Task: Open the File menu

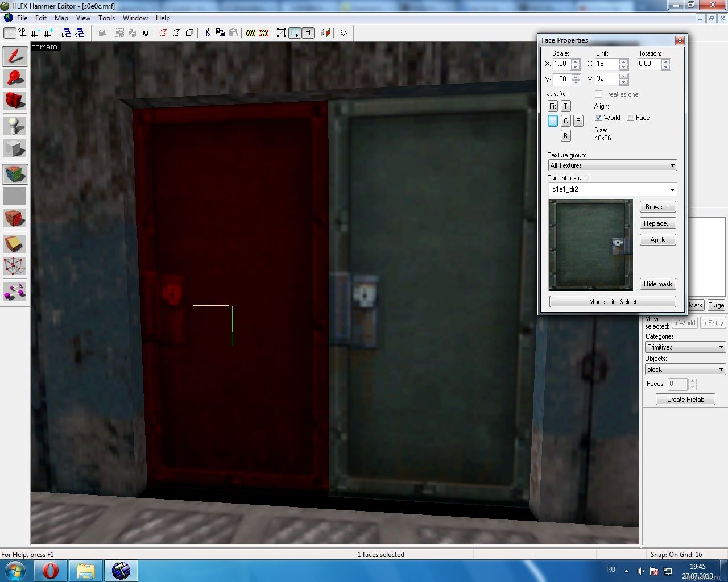Action: pyautogui.click(x=22, y=18)
